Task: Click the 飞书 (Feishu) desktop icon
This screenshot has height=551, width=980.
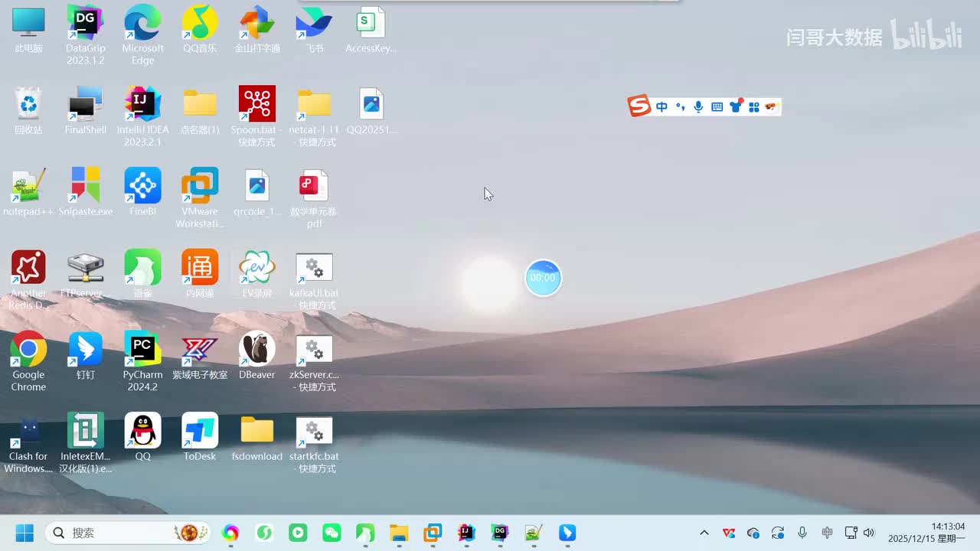Action: (314, 29)
